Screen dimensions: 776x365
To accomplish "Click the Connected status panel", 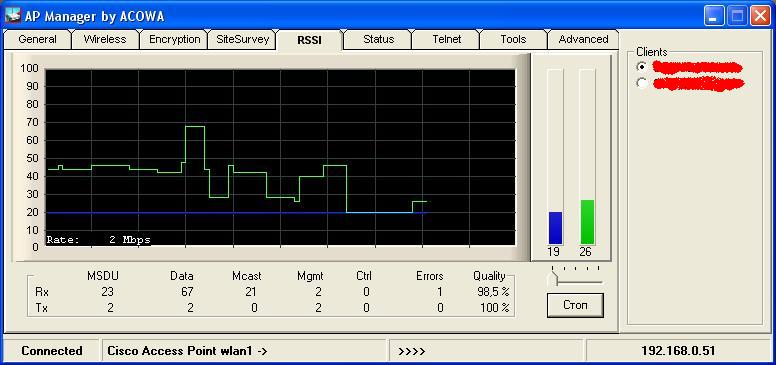I will pyautogui.click(x=51, y=351).
